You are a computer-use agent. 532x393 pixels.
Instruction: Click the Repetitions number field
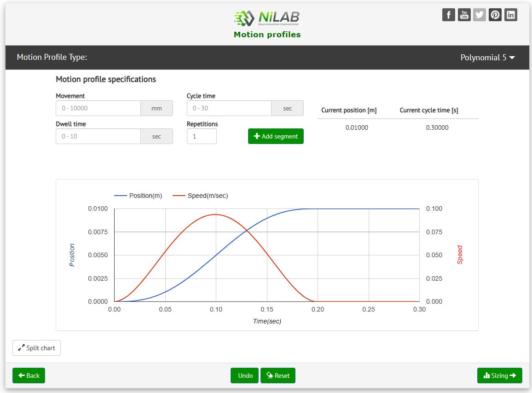202,136
